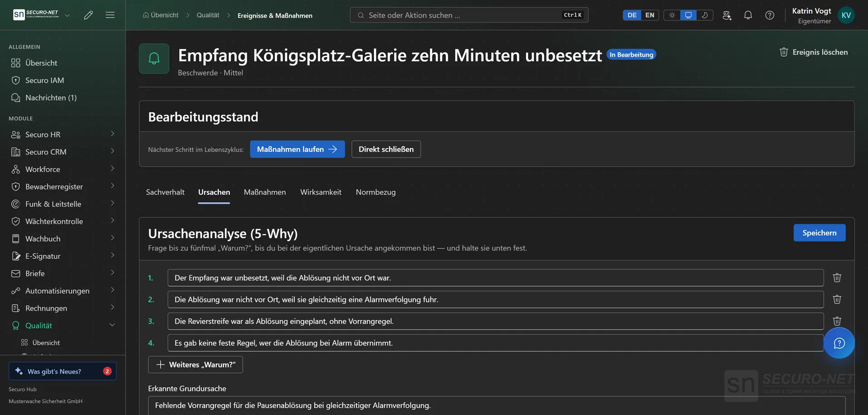Switch to the Sachverhalt tab
Viewport: 868px width, 415px height.
[165, 192]
